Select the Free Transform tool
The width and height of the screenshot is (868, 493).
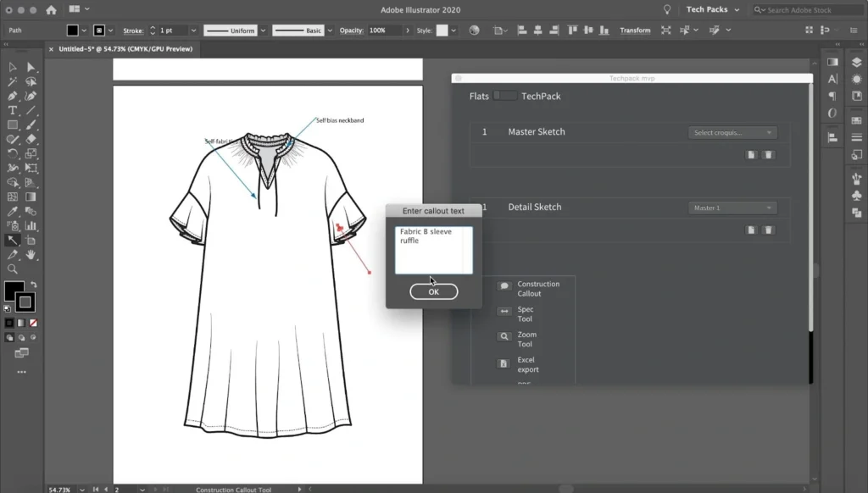[31, 169]
